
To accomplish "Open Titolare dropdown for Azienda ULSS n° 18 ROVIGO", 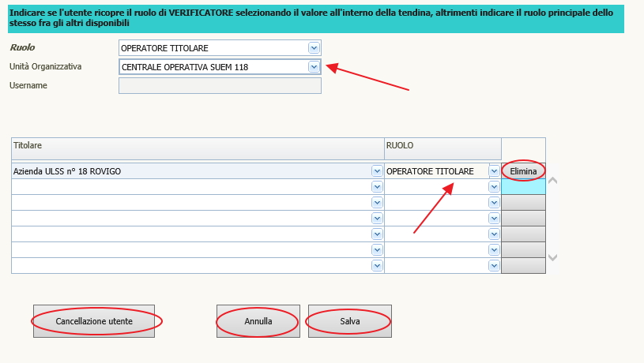I will [376, 171].
